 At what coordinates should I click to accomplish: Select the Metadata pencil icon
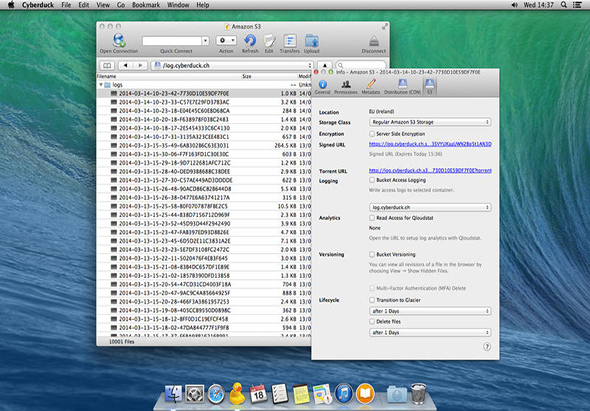tap(371, 84)
